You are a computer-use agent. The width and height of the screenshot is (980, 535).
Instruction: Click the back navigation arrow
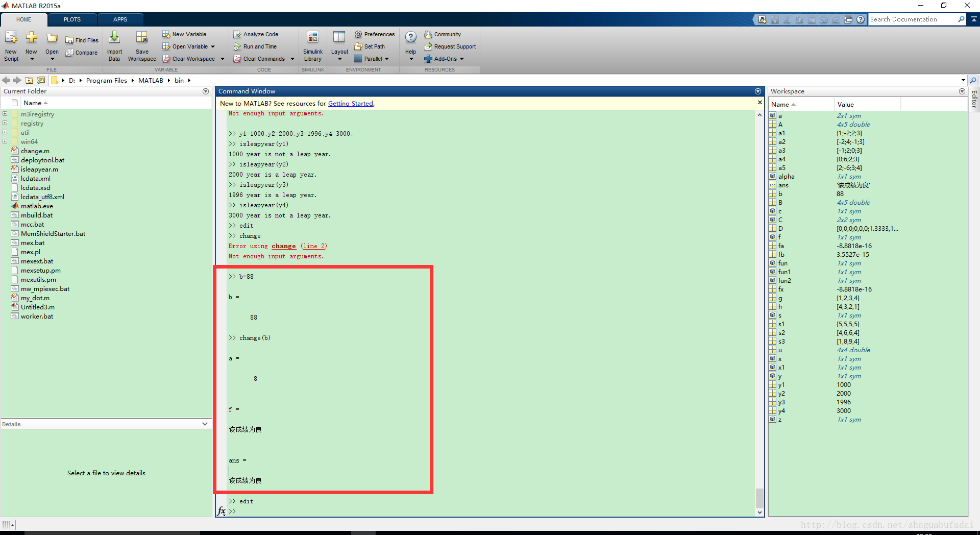[x=6, y=80]
